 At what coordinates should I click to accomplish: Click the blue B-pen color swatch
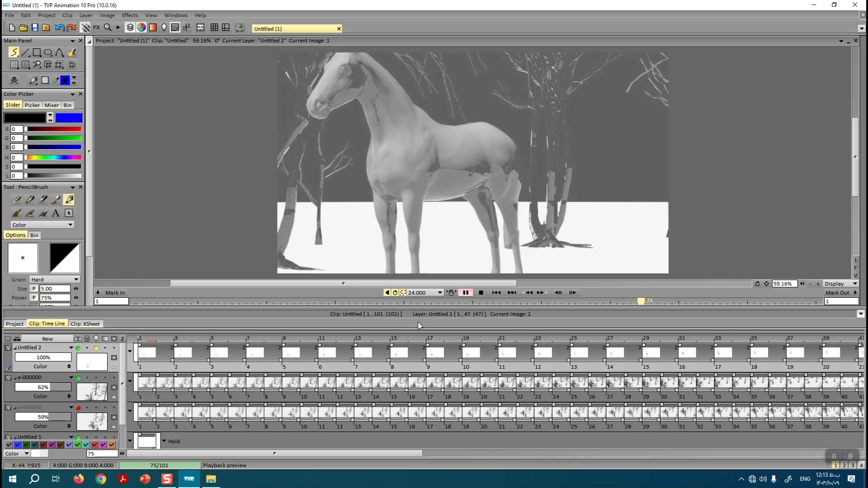pos(69,118)
